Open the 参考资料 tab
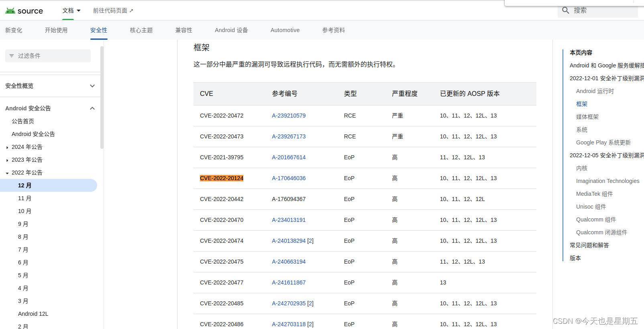 pos(334,30)
